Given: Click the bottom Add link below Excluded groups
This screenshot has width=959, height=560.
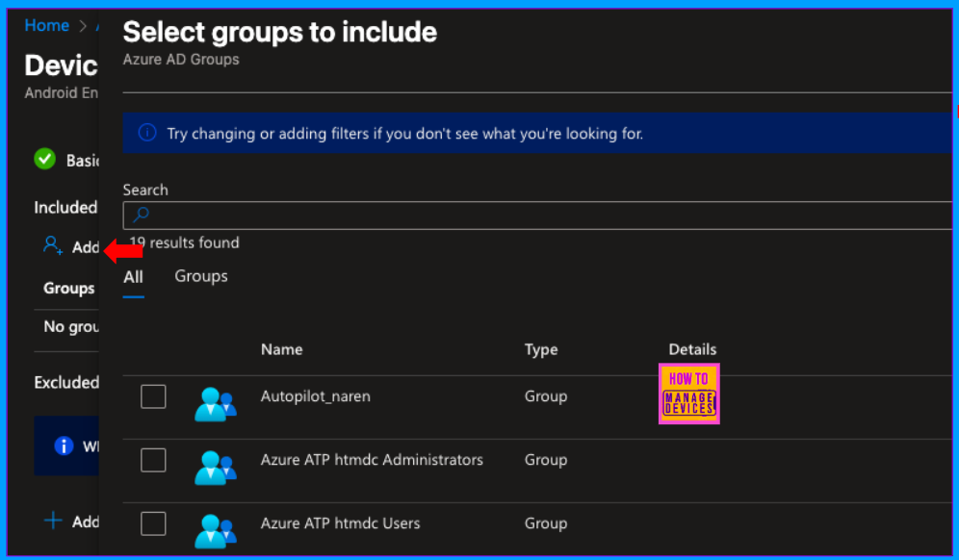Looking at the screenshot, I should 86,522.
